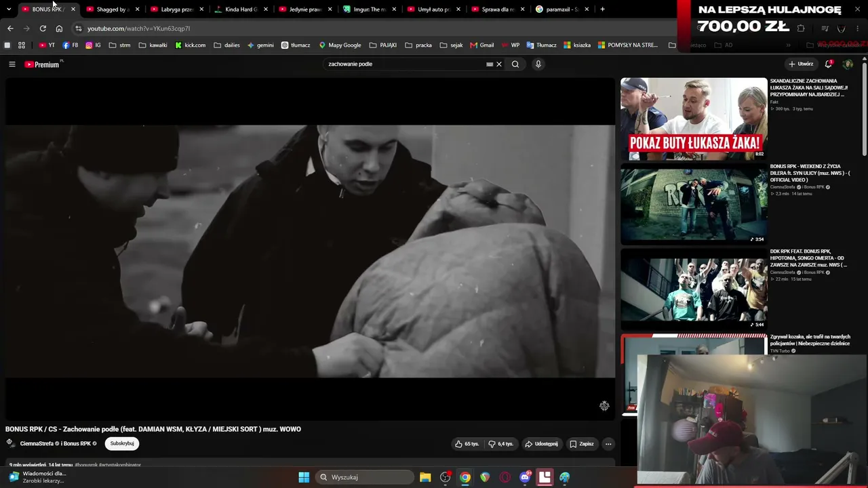Open the kick.com bookmark
868x488 pixels.
tap(190, 45)
